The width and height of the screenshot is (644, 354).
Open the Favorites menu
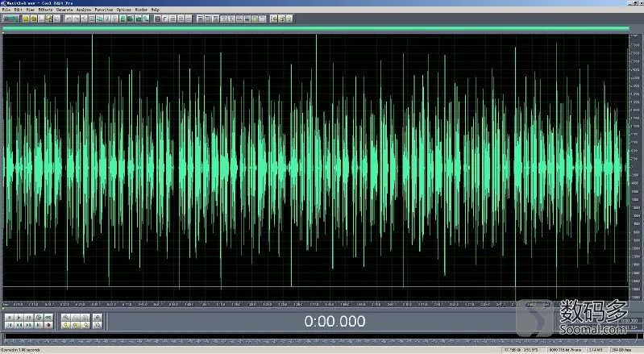103,10
